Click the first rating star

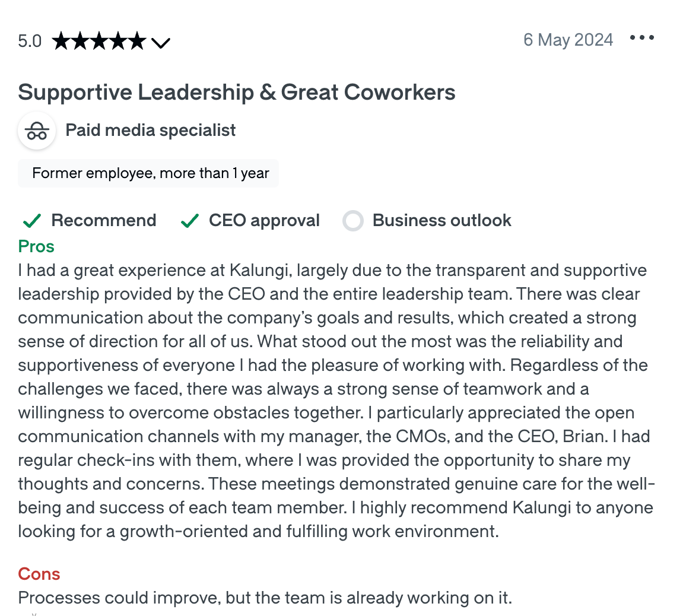click(61, 41)
